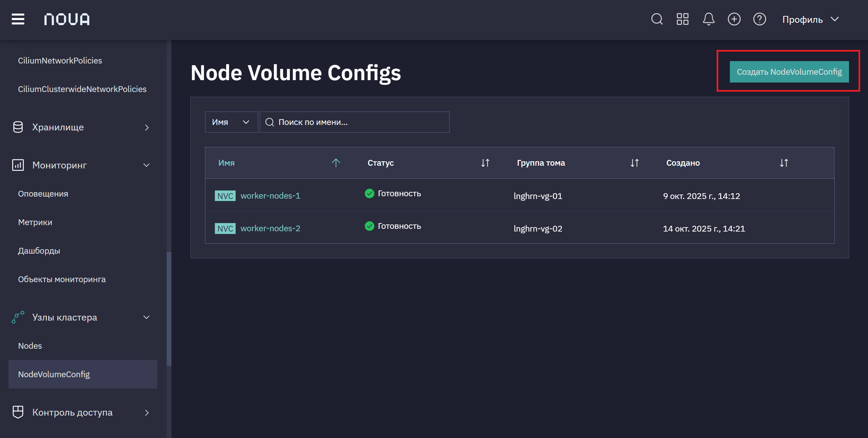This screenshot has width=868, height=438.
Task: Collapse the Узлы кластера section chevron
Action: 147,317
